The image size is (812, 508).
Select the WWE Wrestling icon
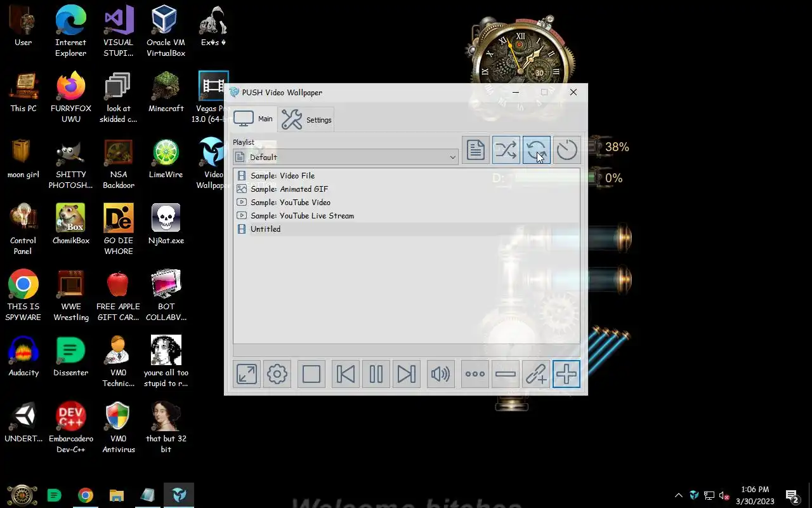(x=70, y=295)
